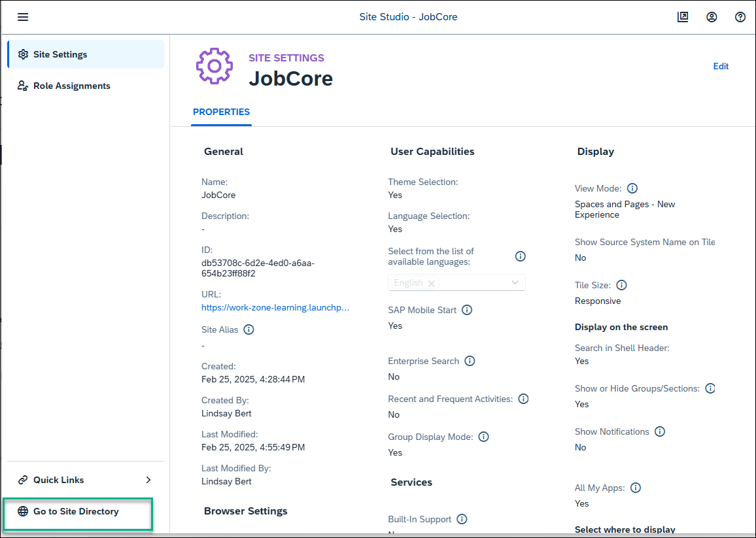Show info for Show or Hide Groups/Sections

coord(710,388)
